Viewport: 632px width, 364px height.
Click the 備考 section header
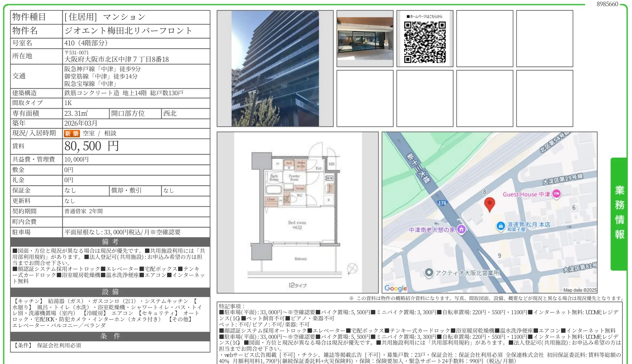(110, 241)
